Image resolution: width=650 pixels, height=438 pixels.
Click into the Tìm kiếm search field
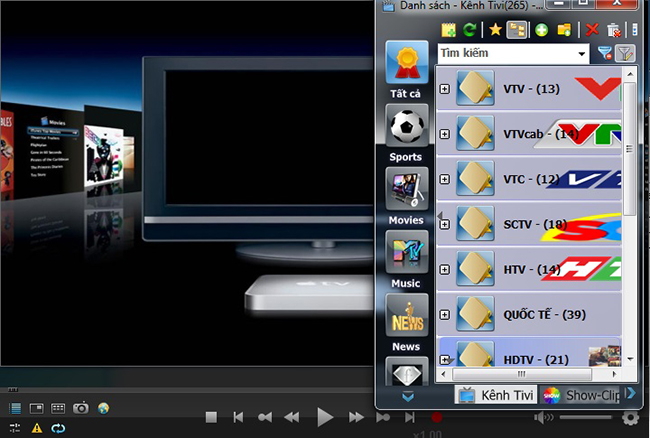pos(506,53)
